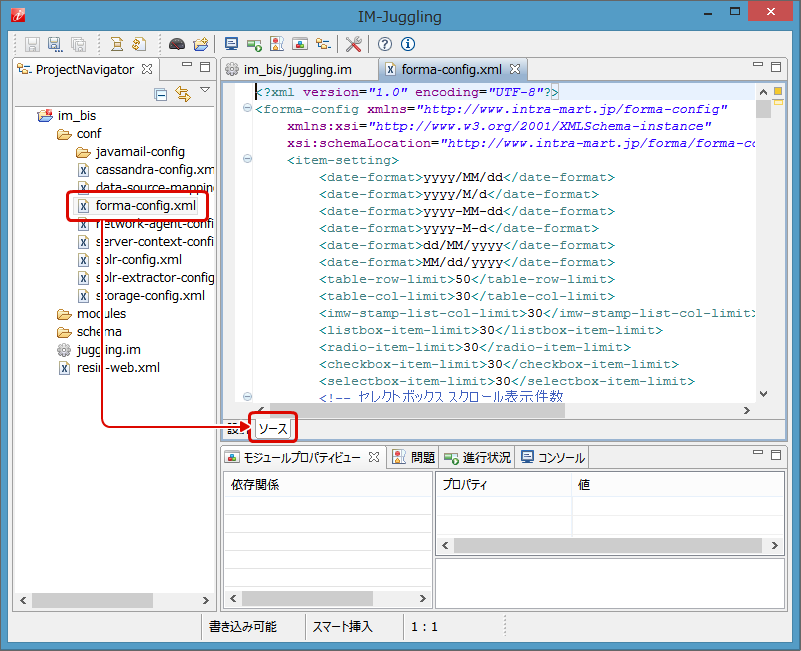Click the speedometer gauge toolbar icon
Screen dimensions: 801x651
(x=177, y=44)
